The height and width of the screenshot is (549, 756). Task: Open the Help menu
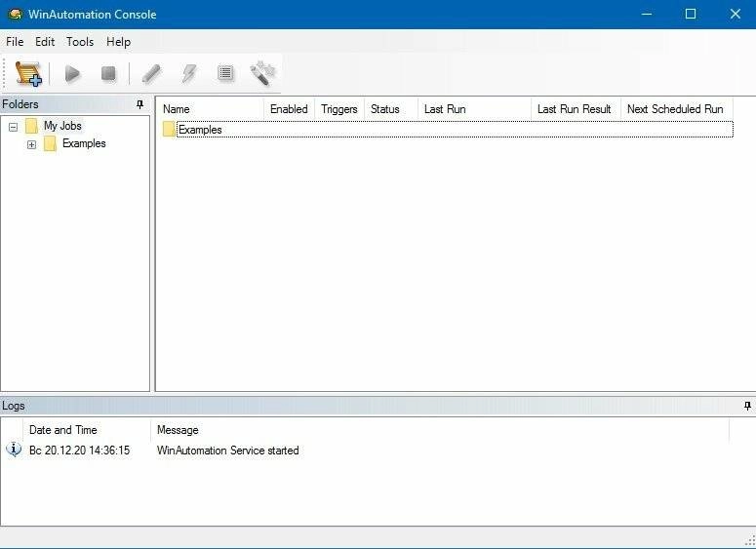click(x=119, y=42)
